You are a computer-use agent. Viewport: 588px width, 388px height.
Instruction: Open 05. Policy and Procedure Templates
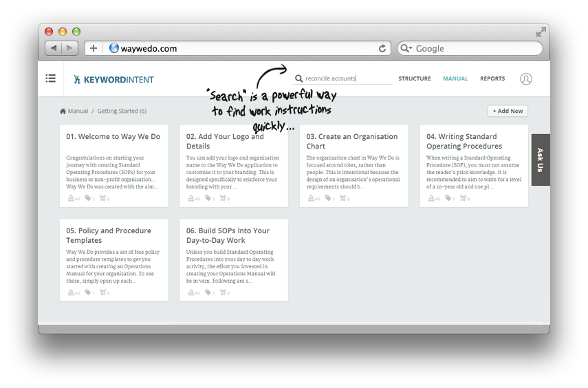tap(109, 236)
